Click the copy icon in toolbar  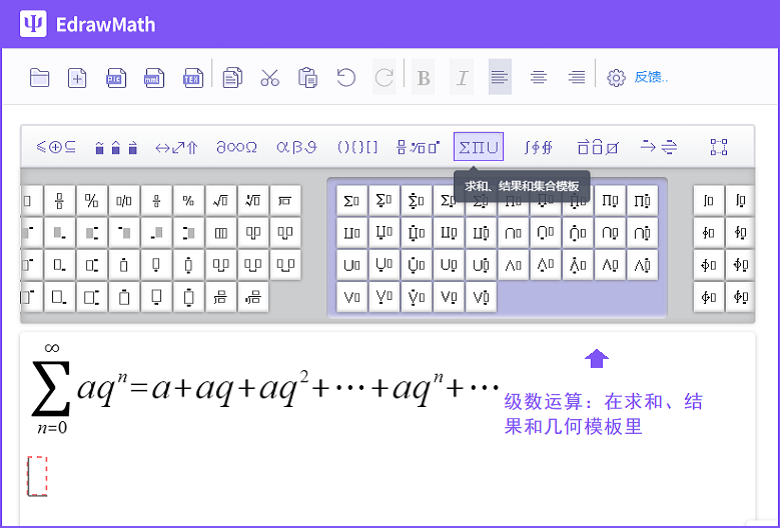(x=232, y=78)
